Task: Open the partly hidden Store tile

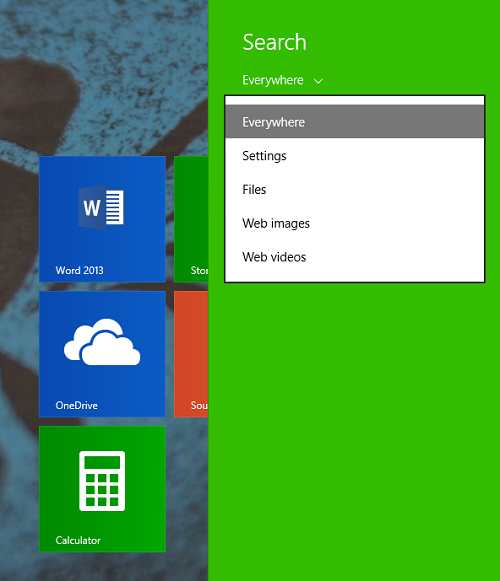Action: point(191,219)
